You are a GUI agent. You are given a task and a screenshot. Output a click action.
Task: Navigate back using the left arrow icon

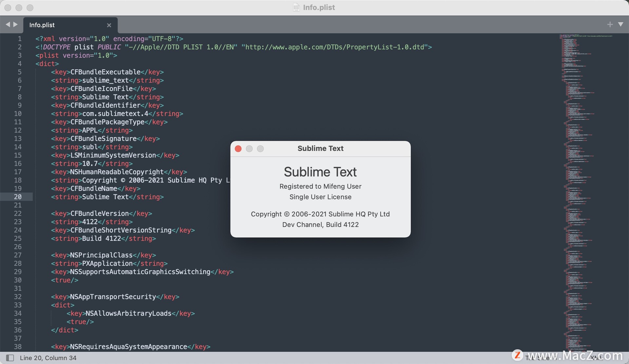pos(8,24)
